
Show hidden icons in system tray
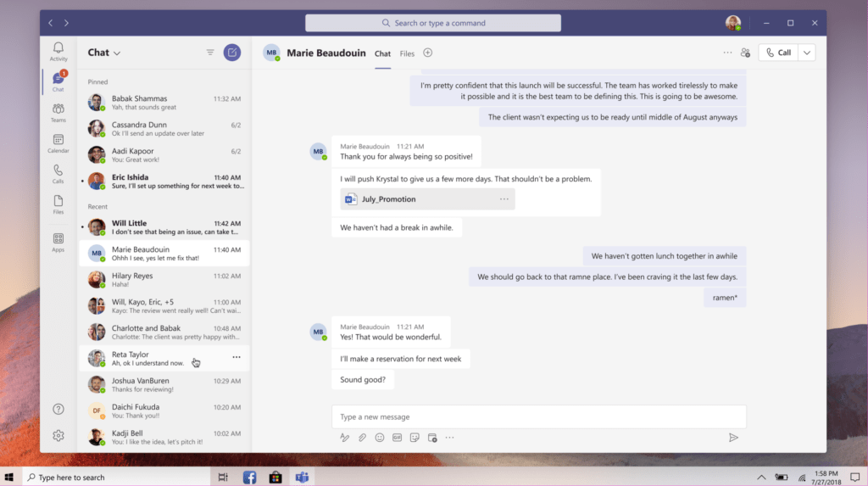761,478
